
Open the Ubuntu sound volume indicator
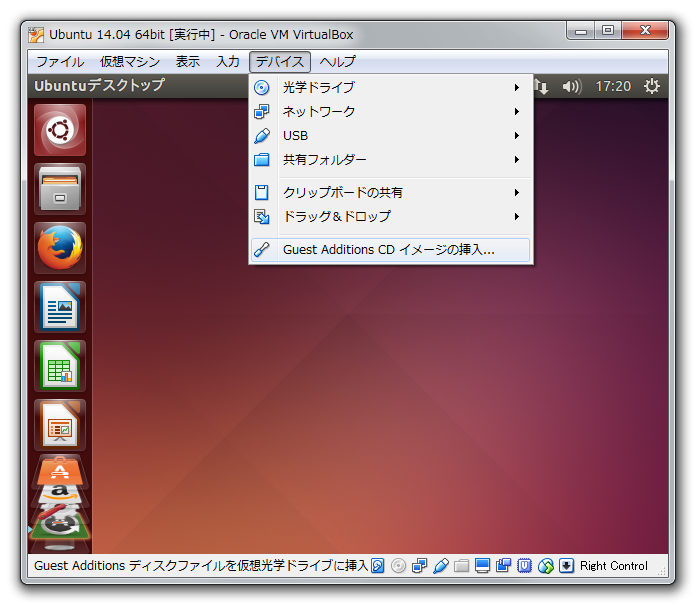572,86
